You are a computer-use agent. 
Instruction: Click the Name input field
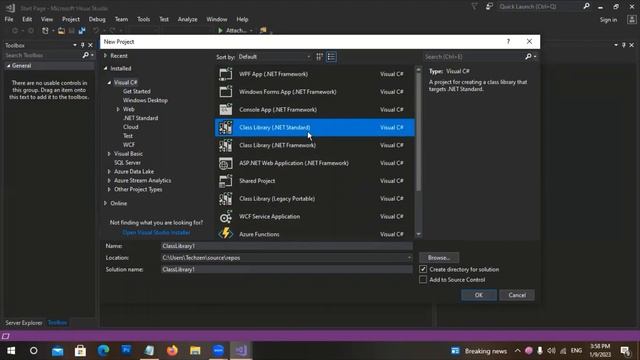(287, 246)
